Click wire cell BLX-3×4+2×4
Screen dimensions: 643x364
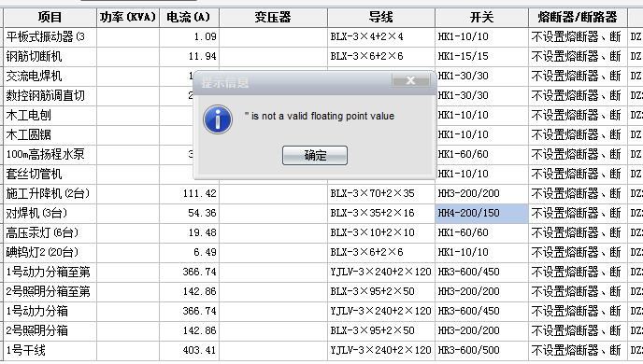[381, 36]
